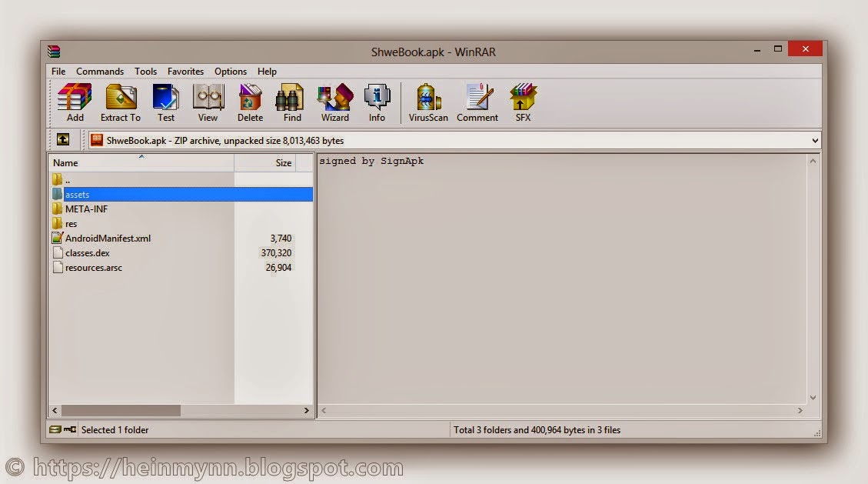Select the res folder name

(71, 224)
